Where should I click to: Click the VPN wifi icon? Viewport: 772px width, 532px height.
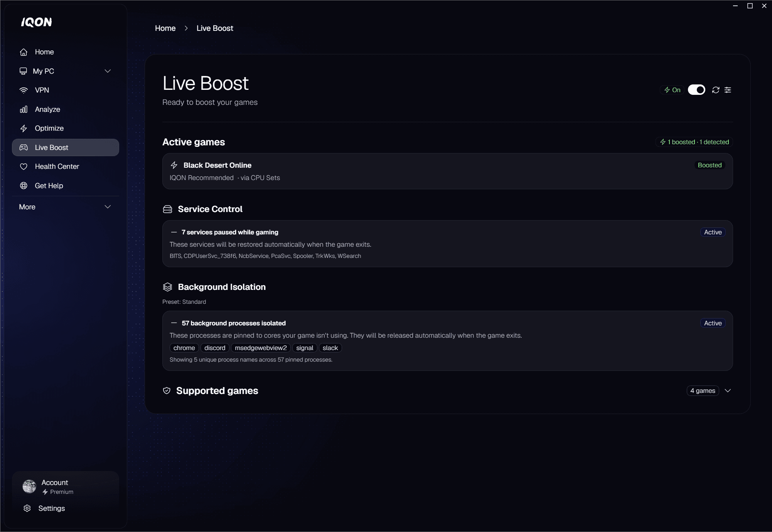(x=24, y=90)
